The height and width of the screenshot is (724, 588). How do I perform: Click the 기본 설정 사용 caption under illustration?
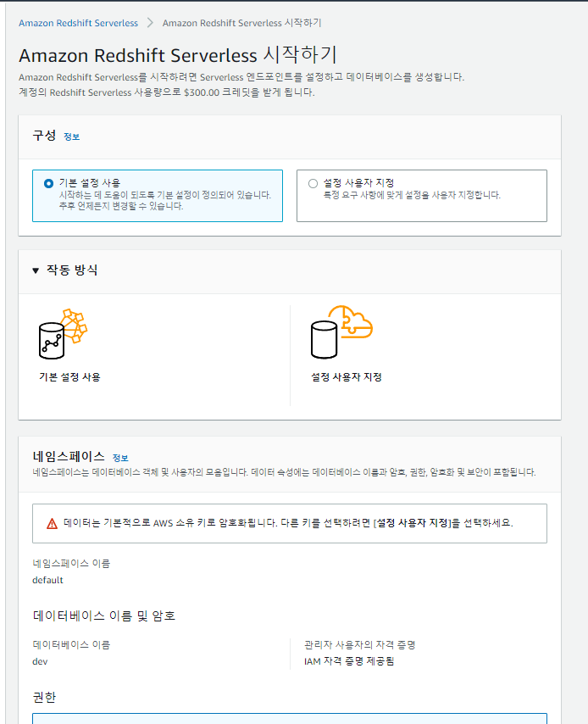pyautogui.click(x=69, y=376)
